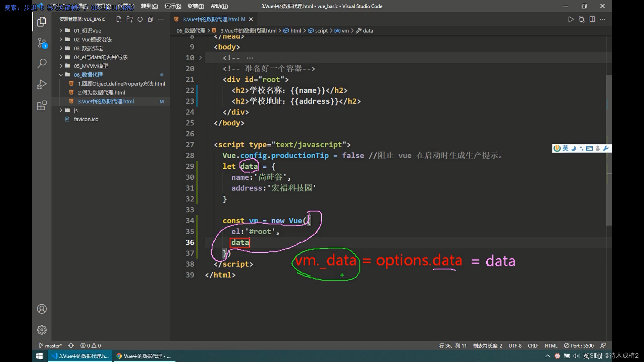
Task: Unfold the collapsed comment at line 10
Action: (x=200, y=58)
